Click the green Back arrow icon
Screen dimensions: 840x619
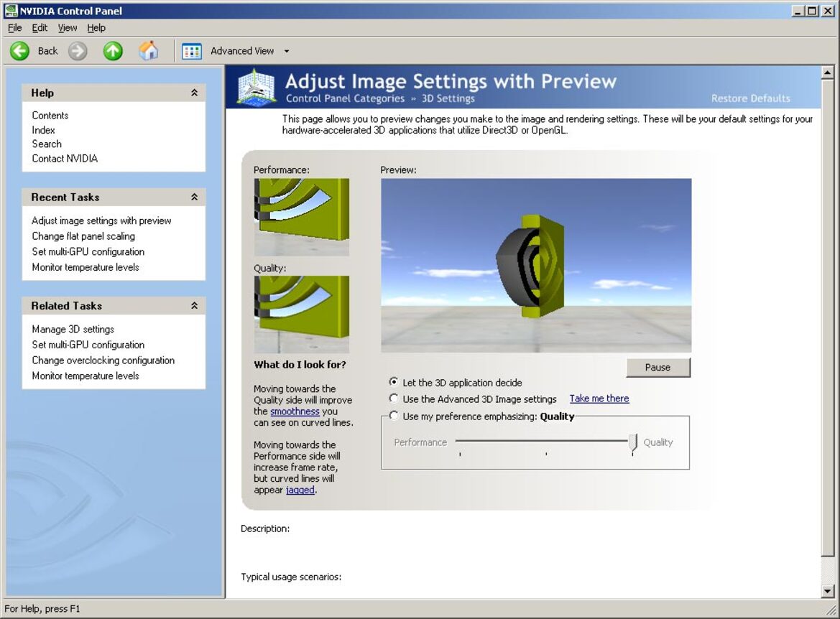point(20,51)
